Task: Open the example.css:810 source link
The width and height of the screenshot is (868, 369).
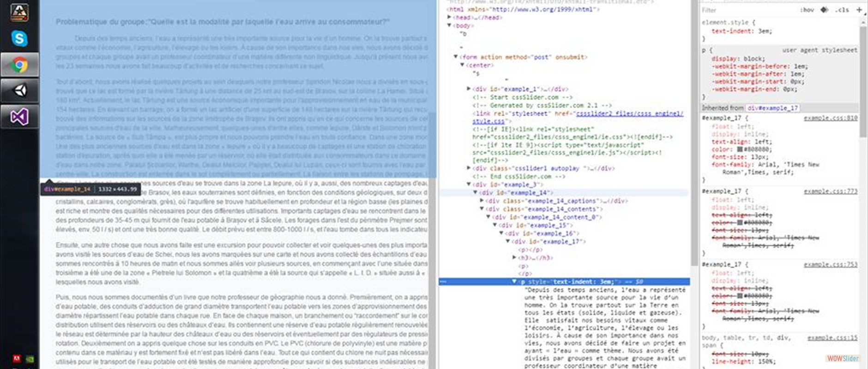Action: point(830,118)
